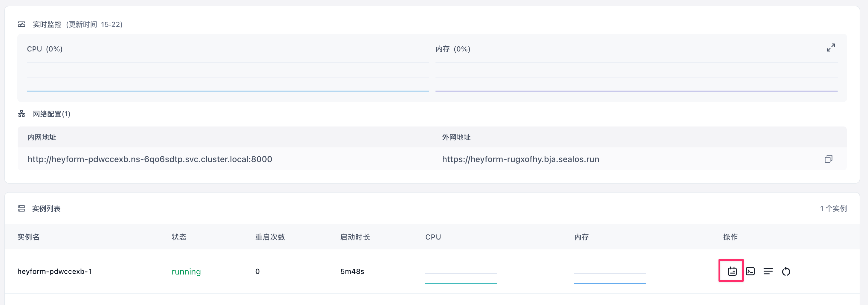
Task: Click the 操作 column header
Action: pyautogui.click(x=731, y=237)
